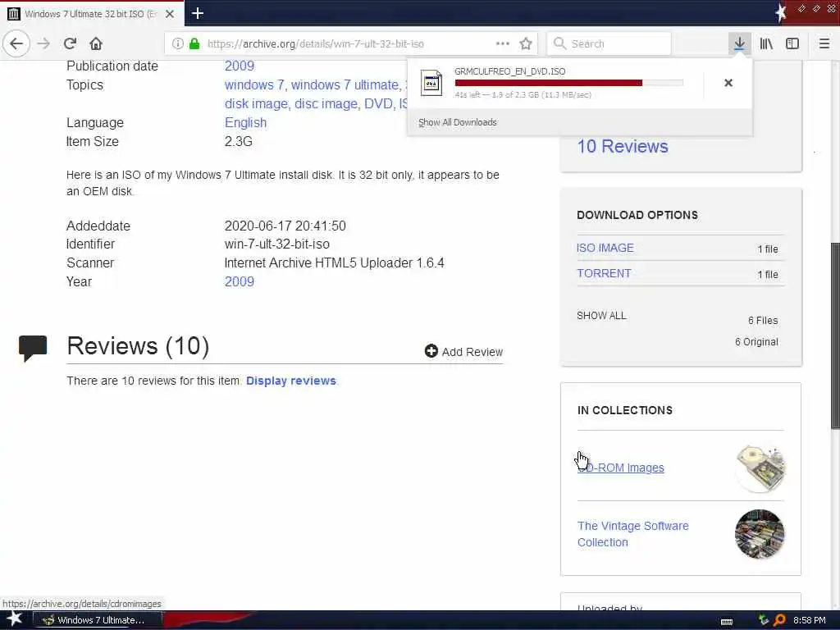Viewport: 840px width, 630px height.
Task: Open a new tab with plus button
Action: coord(197,13)
